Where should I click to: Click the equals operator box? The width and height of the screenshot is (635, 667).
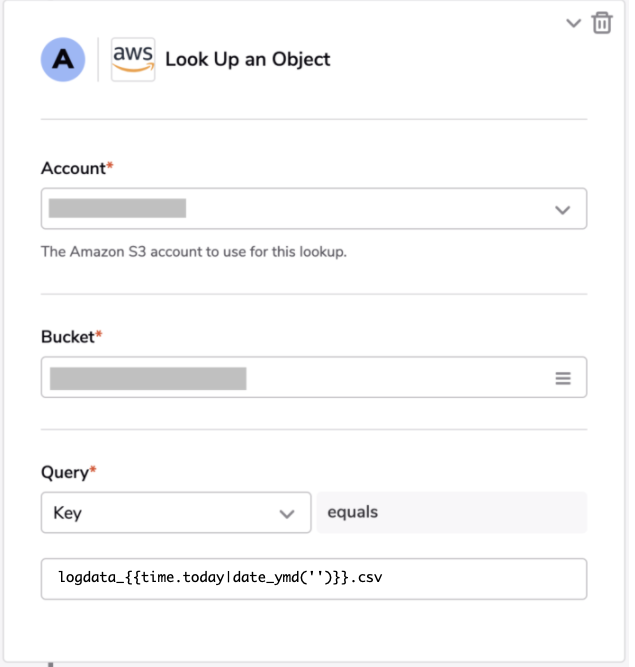452,513
